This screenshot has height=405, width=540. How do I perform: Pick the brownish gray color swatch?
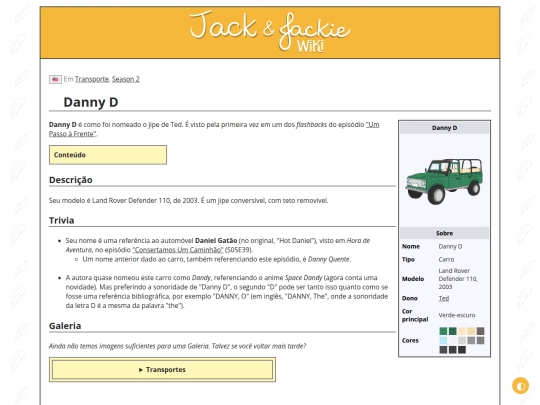[480, 331]
